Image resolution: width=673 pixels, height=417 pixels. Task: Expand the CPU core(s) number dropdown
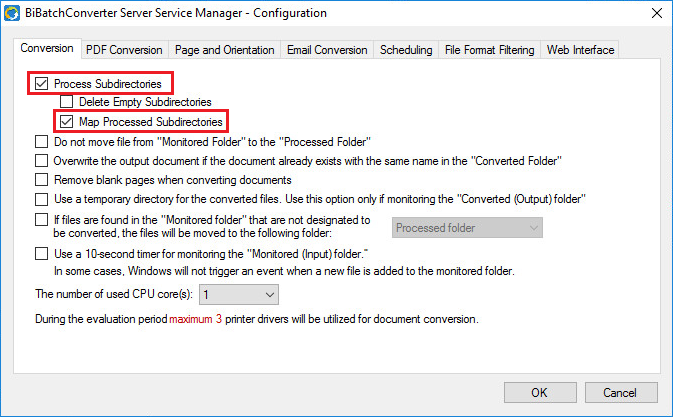pyautogui.click(x=240, y=294)
